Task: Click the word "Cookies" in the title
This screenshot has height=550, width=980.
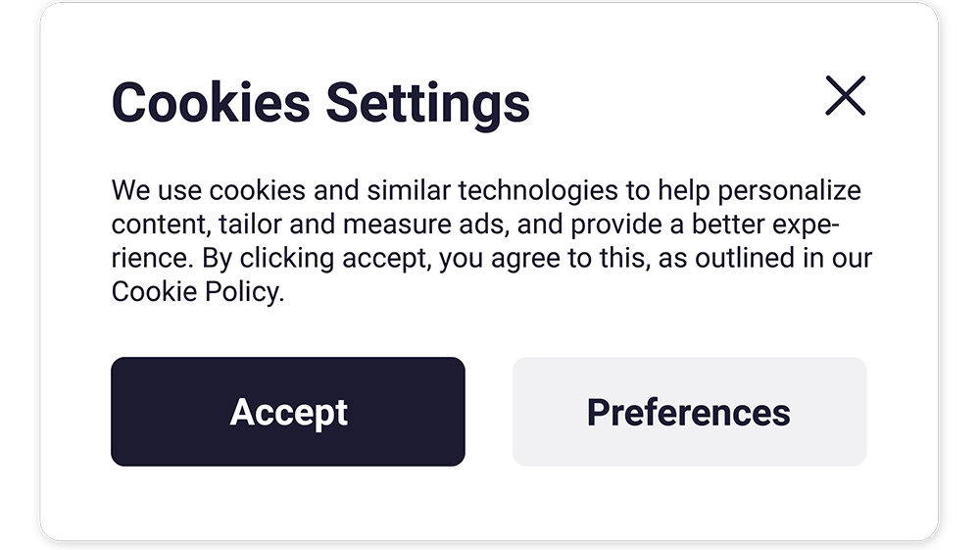Action: pyautogui.click(x=212, y=102)
